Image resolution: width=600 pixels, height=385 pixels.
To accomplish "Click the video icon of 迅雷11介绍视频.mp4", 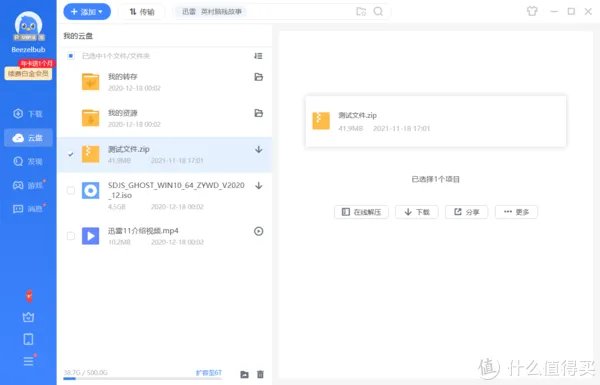I will (x=91, y=236).
